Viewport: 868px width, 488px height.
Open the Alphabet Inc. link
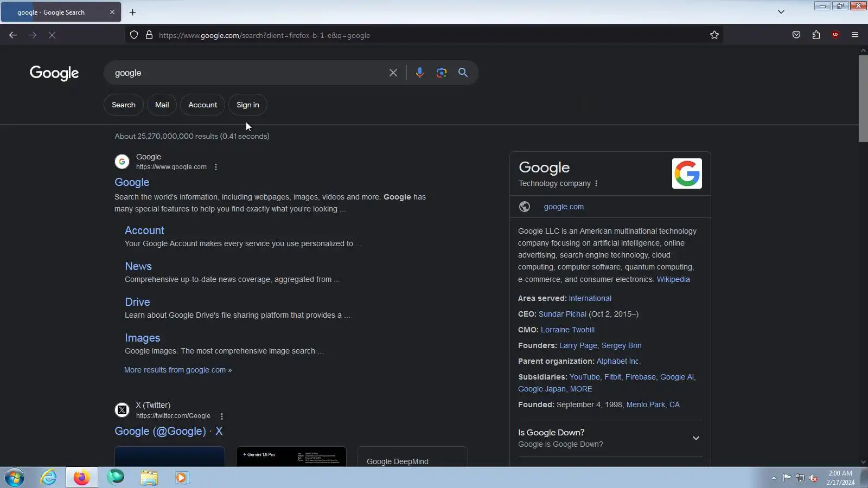[x=618, y=361]
